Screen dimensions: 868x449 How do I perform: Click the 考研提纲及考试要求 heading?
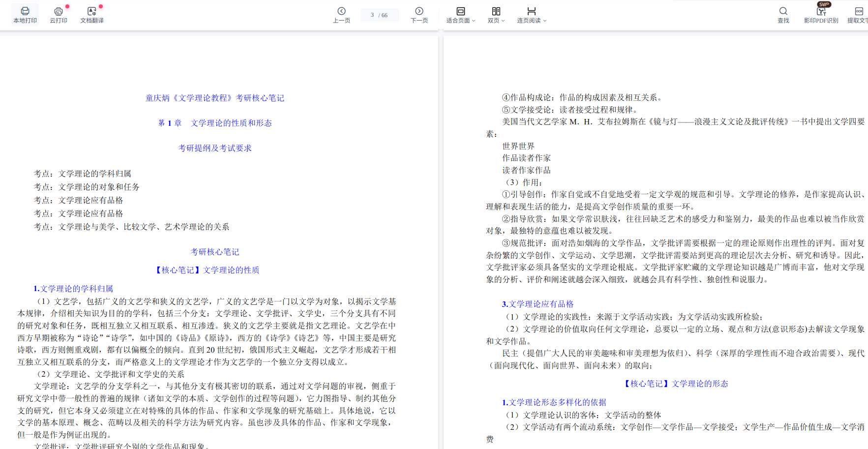215,148
